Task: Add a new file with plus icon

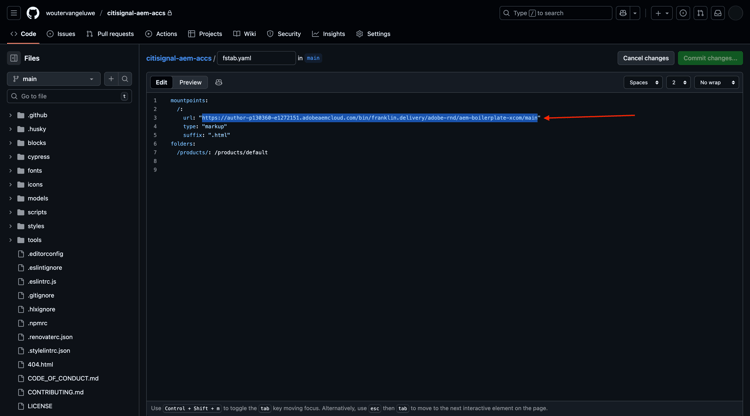Action: [111, 79]
